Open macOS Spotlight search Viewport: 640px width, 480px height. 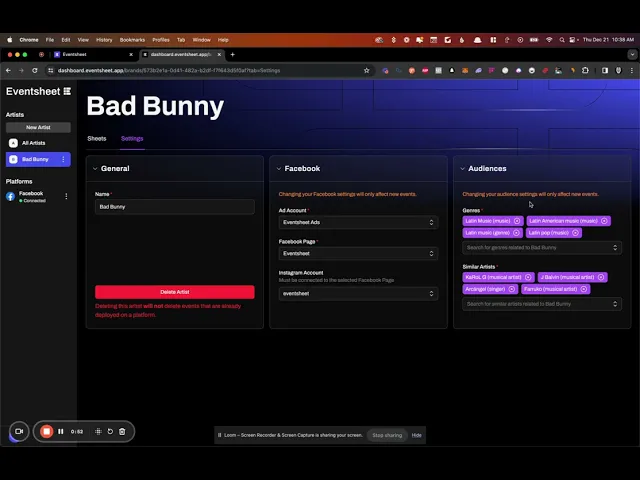click(x=562, y=40)
